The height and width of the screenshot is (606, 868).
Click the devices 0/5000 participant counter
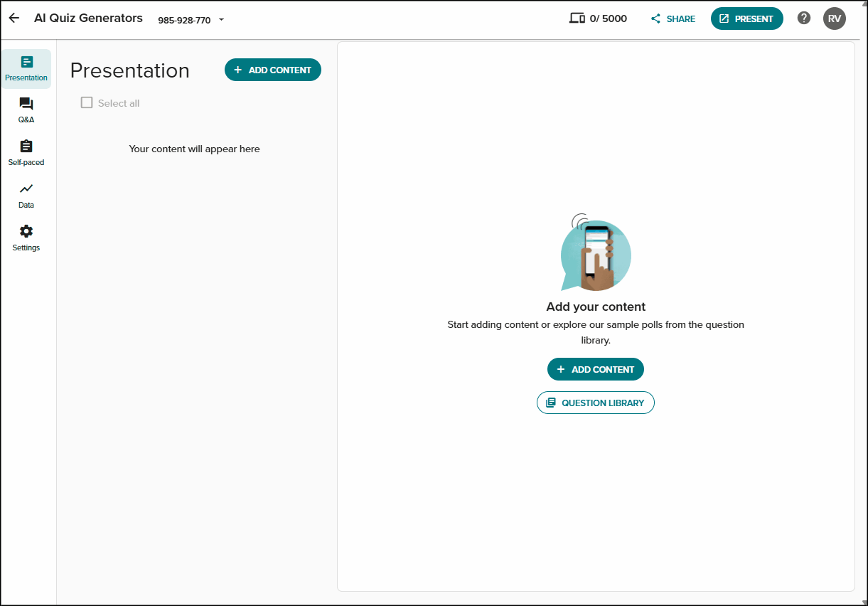click(599, 18)
